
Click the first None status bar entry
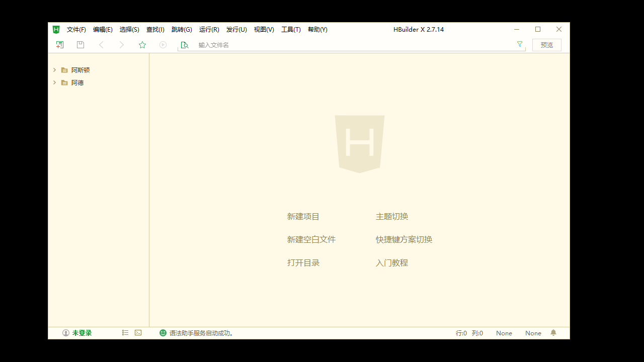coord(504,333)
